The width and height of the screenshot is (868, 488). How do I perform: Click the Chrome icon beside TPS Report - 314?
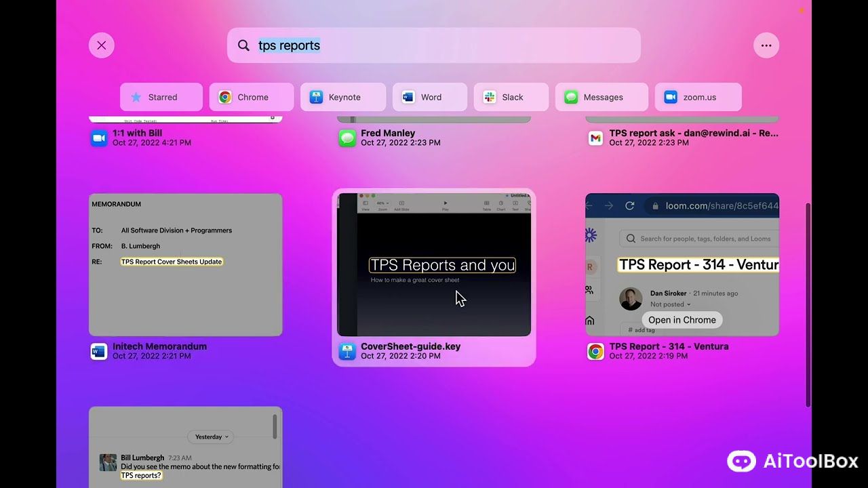(x=595, y=351)
